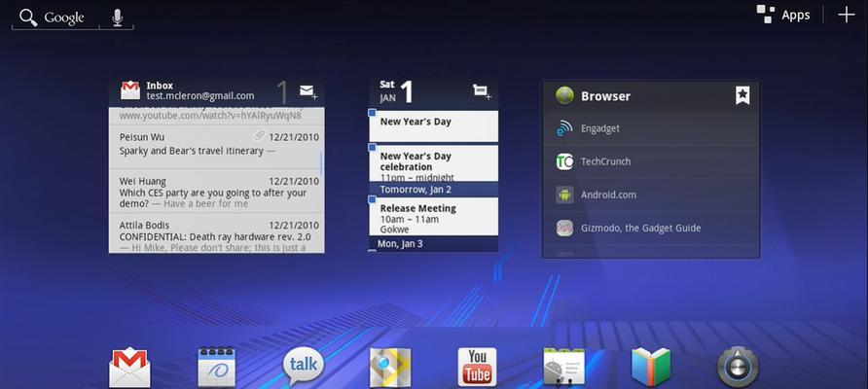Tap the Mon, Jan 3 date header
The image size is (868, 389).
pyautogui.click(x=433, y=243)
